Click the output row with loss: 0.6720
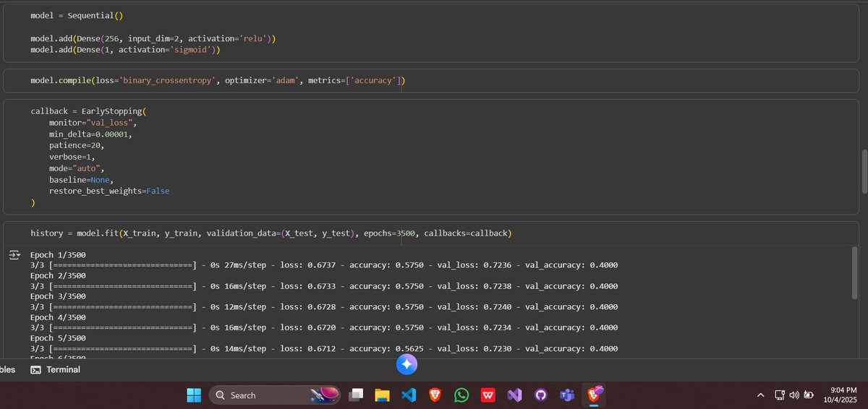 click(x=324, y=327)
